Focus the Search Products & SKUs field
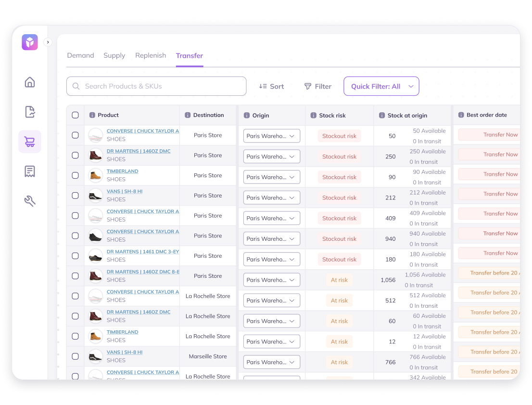The width and height of the screenshot is (532, 405). pos(156,86)
